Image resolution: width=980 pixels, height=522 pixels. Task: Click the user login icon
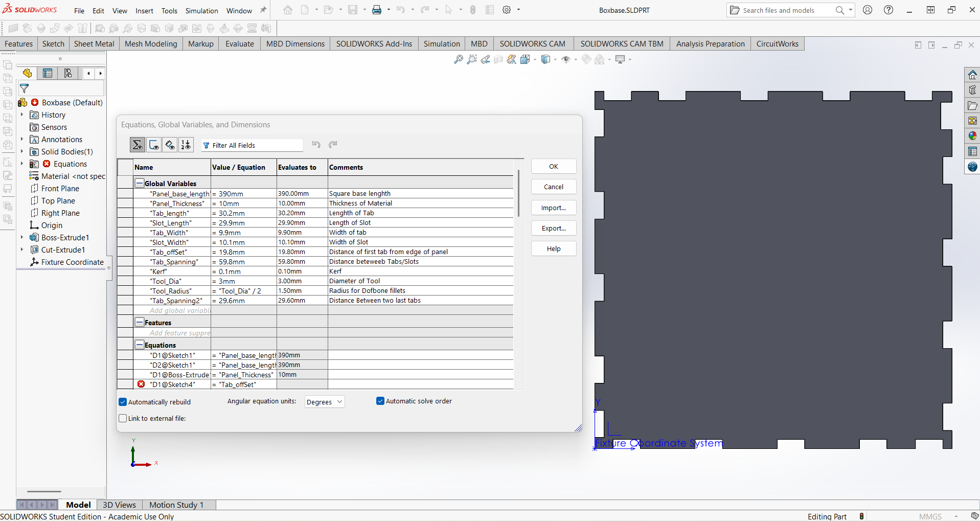(x=868, y=10)
